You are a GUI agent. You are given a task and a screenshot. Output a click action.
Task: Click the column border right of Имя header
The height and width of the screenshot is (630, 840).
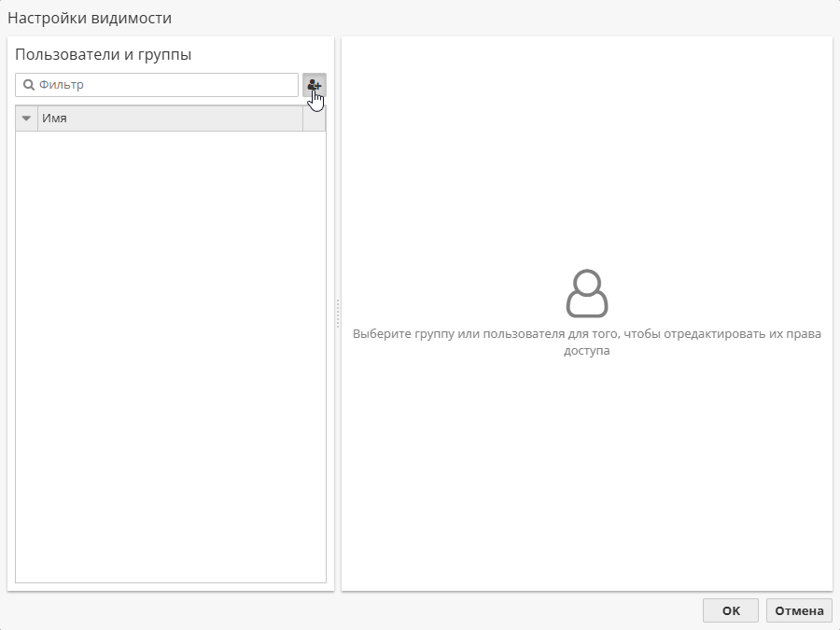[x=303, y=119]
